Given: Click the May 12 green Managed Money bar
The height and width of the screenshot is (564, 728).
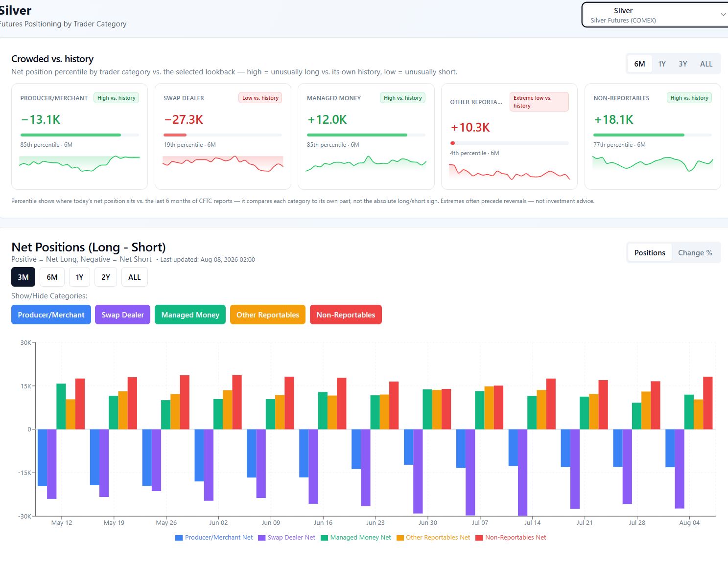Looking at the screenshot, I should coord(61,406).
